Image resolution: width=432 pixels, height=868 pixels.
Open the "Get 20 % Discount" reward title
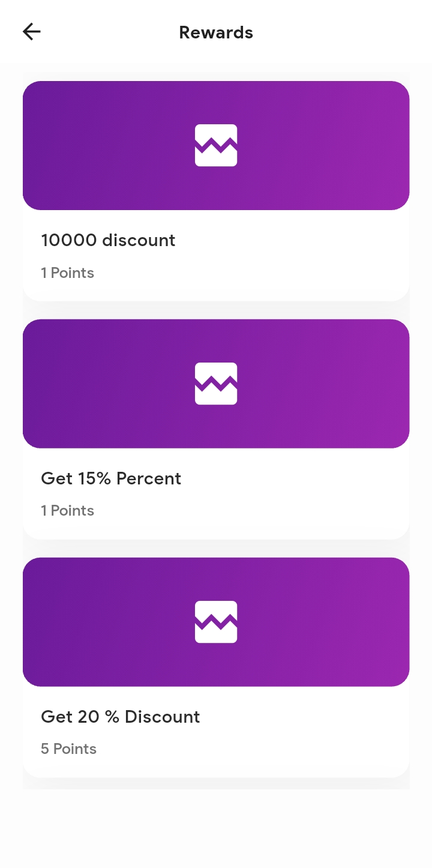tap(120, 717)
